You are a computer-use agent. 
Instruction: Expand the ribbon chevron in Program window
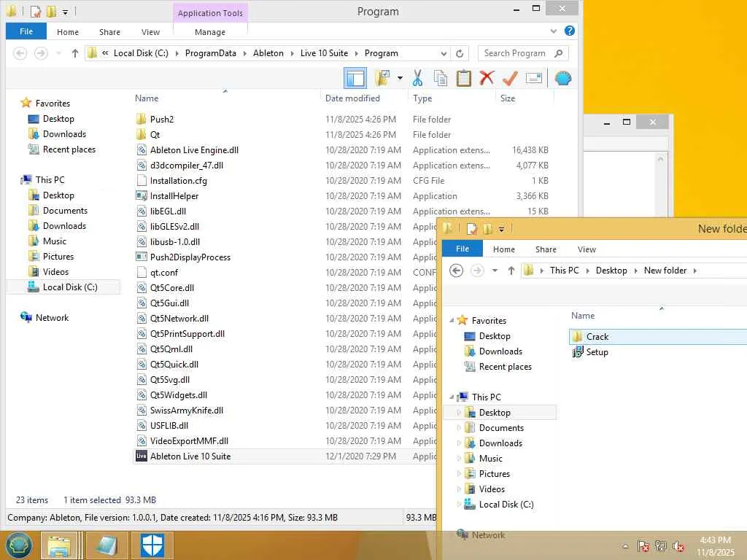(x=553, y=31)
